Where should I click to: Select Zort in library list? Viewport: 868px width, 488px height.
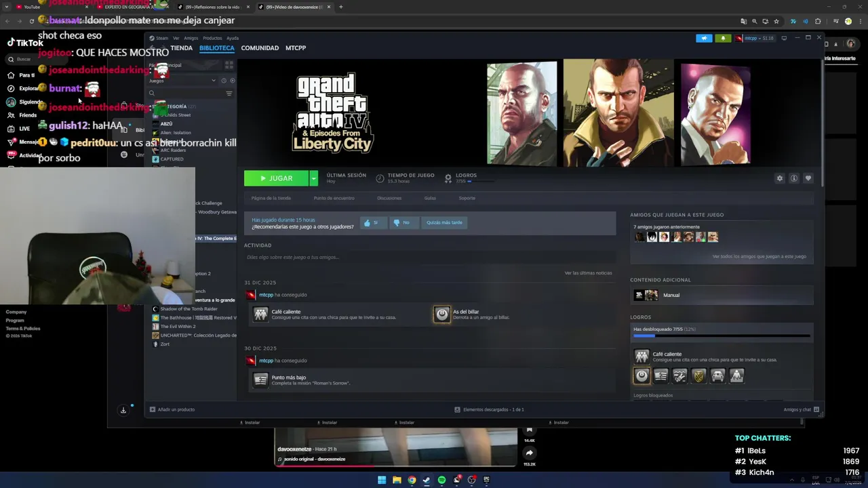165,344
